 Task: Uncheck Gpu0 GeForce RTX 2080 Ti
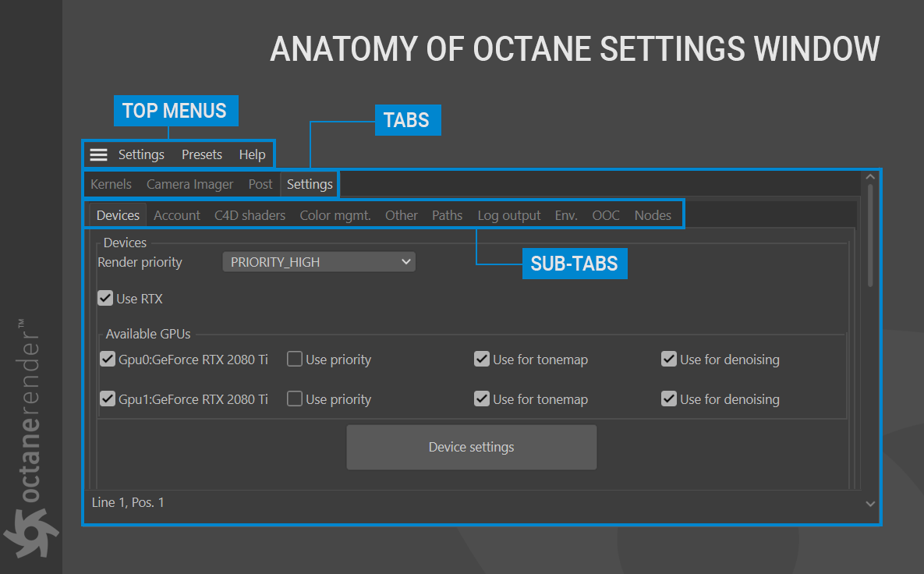108,360
